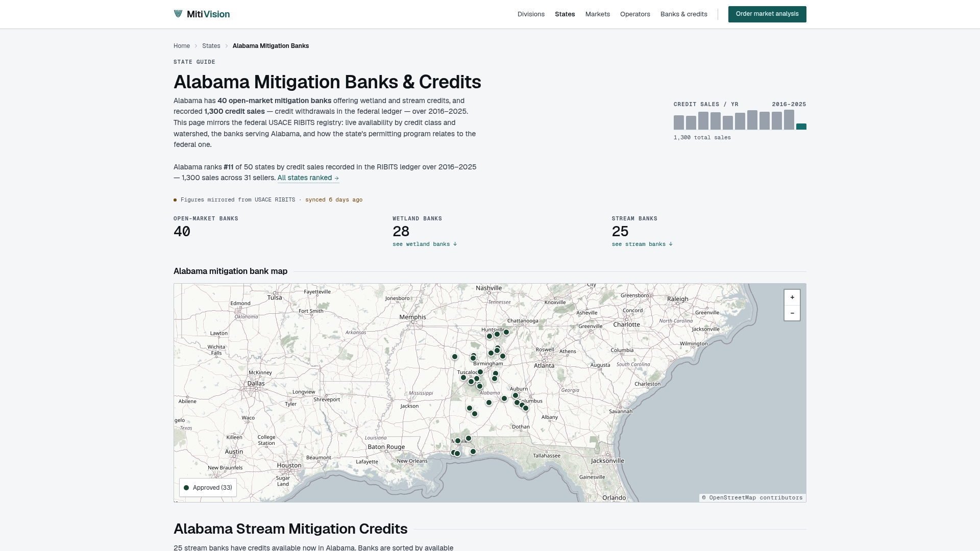The height and width of the screenshot is (551, 980).
Task: Select the map marker west of Birmingham near Mississippi border
Action: [455, 357]
